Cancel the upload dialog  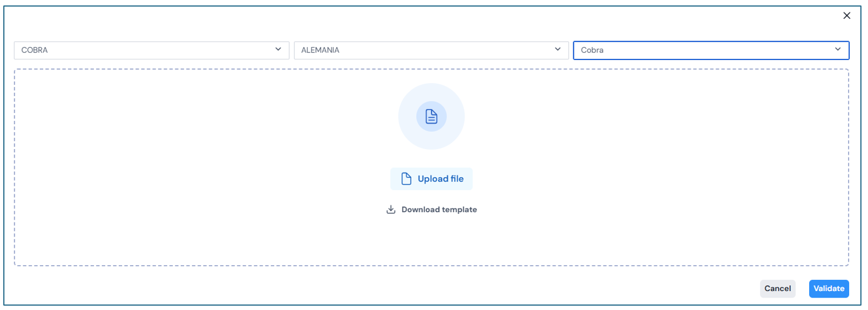[777, 288]
